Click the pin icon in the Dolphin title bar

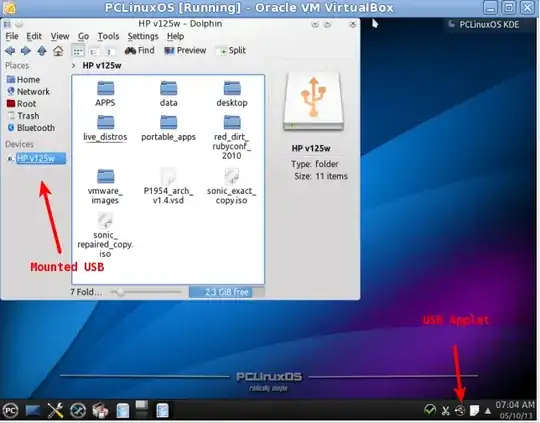coord(19,24)
